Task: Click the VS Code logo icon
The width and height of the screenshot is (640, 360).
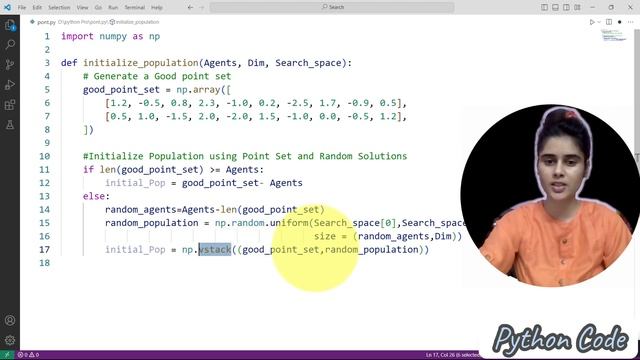Action: tap(7, 7)
